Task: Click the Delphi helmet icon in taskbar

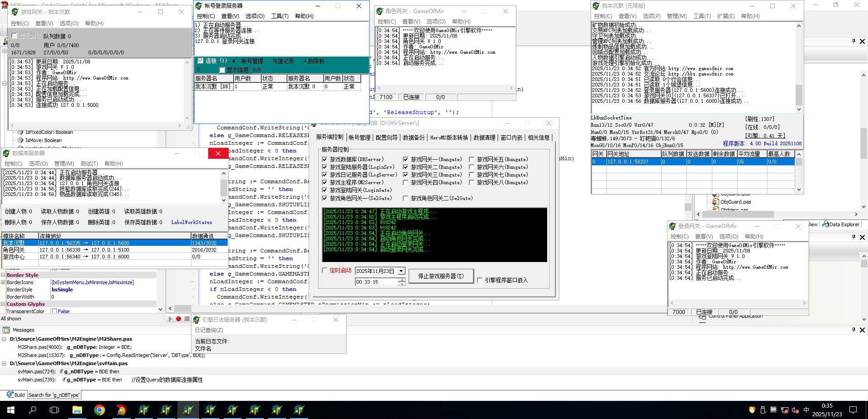Action: tap(121, 410)
